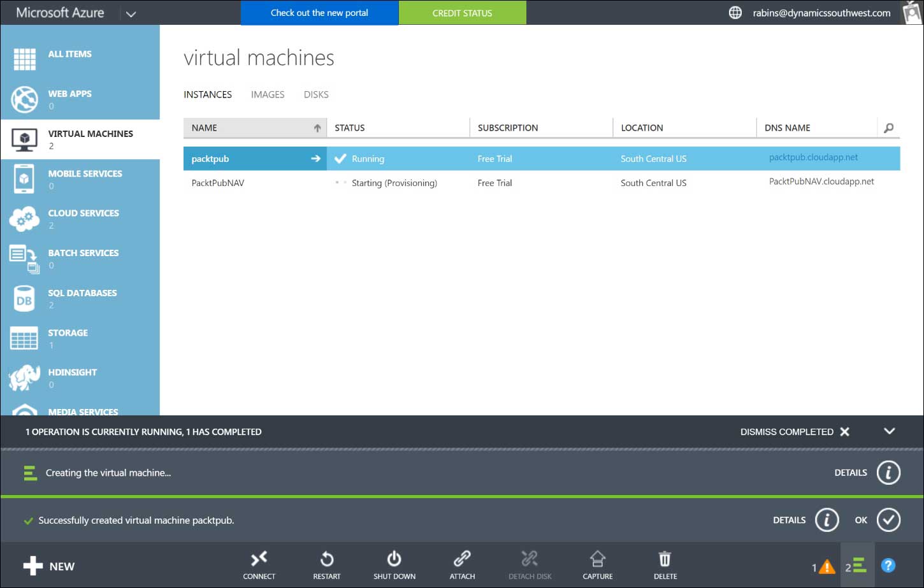Click the warning alerts indicator showing 1
924x588 pixels.
click(x=822, y=565)
